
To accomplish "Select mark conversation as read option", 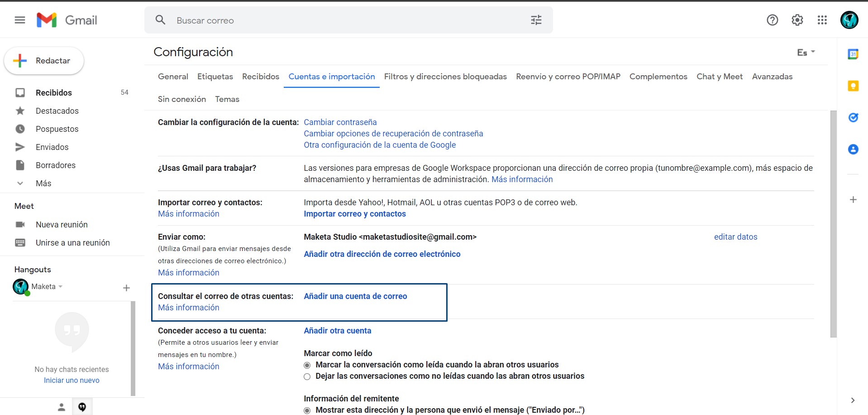I will 307,365.
